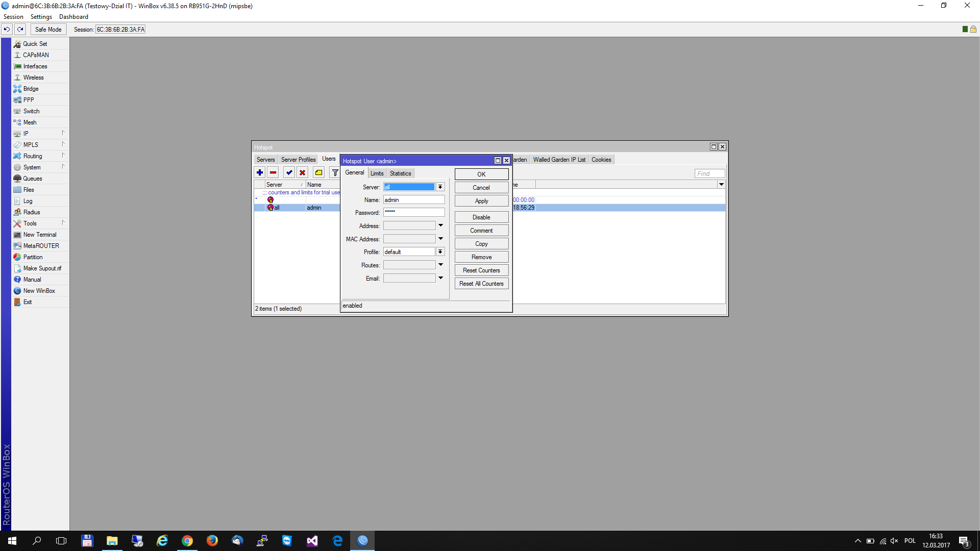
Task: Expand the MPLS submenu in sidebar
Action: click(x=40, y=145)
